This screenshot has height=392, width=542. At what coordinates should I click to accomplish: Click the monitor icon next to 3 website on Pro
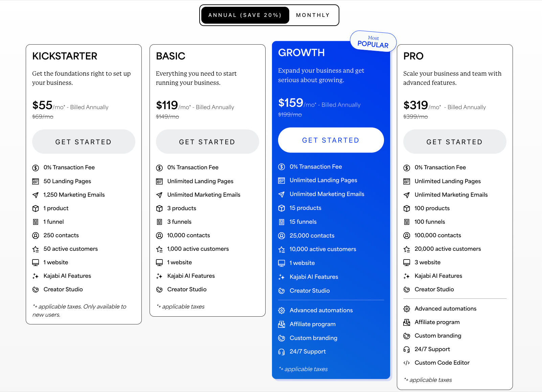(x=406, y=262)
